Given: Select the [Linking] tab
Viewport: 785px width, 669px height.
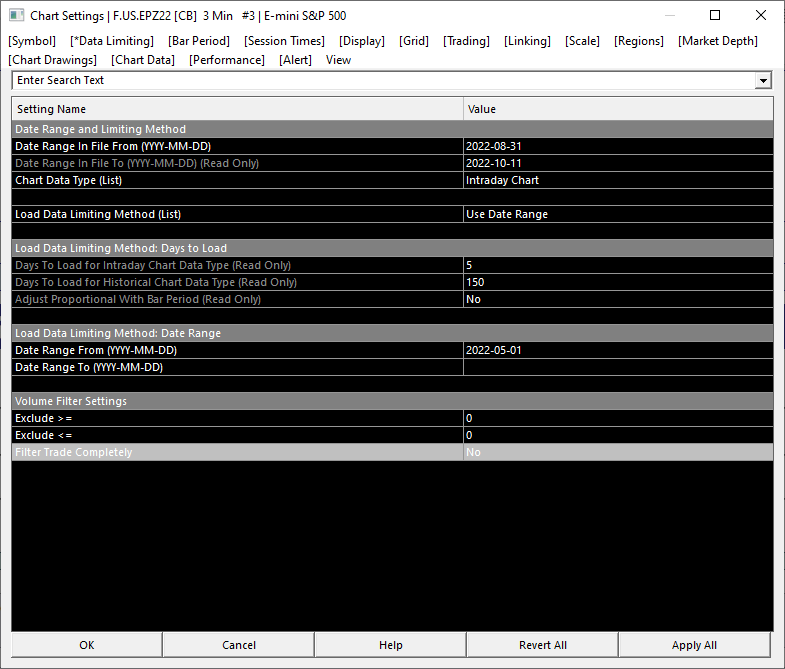Looking at the screenshot, I should coord(527,41).
